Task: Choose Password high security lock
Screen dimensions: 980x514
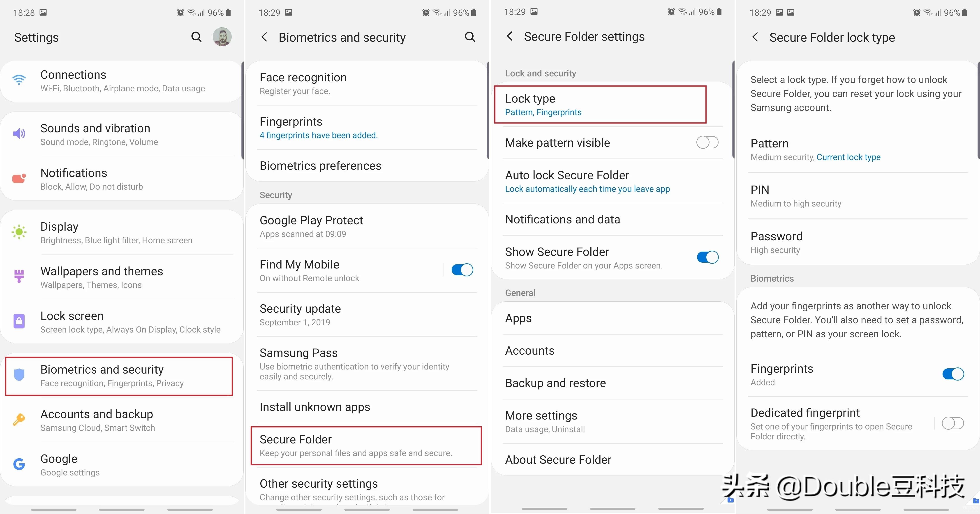Action: (x=858, y=242)
